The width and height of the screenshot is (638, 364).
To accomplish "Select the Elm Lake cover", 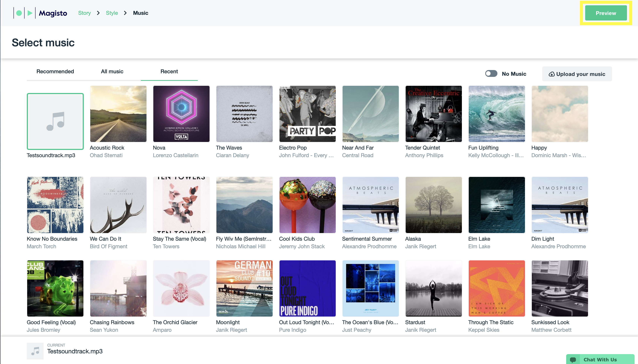I will coord(496,205).
